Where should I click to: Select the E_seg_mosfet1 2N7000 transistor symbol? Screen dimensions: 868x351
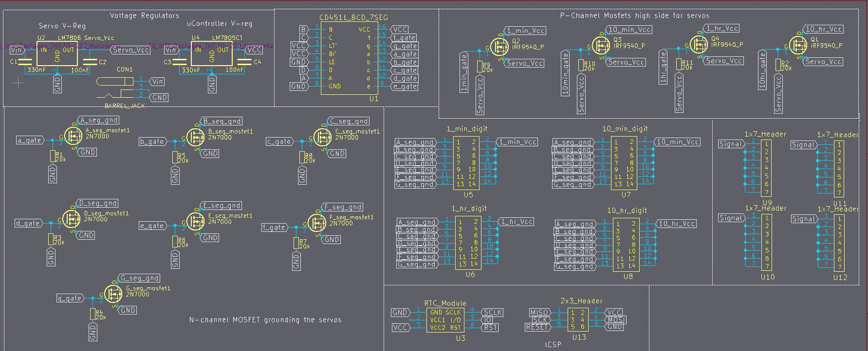coord(196,222)
